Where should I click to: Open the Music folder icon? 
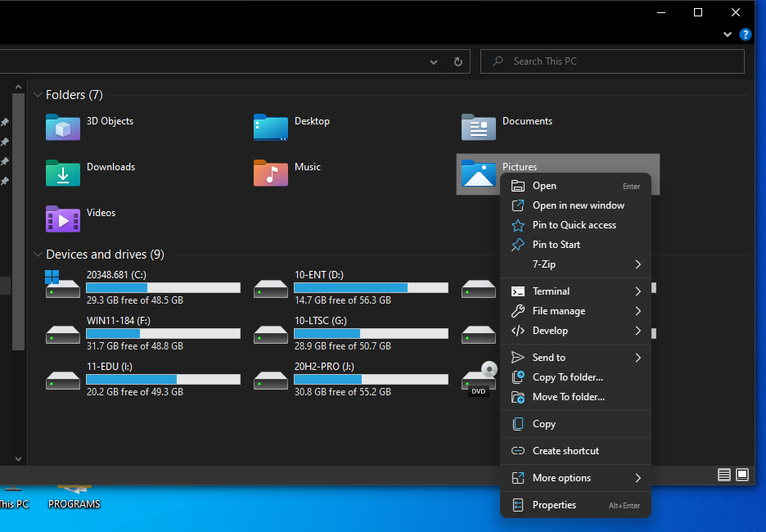pyautogui.click(x=271, y=173)
